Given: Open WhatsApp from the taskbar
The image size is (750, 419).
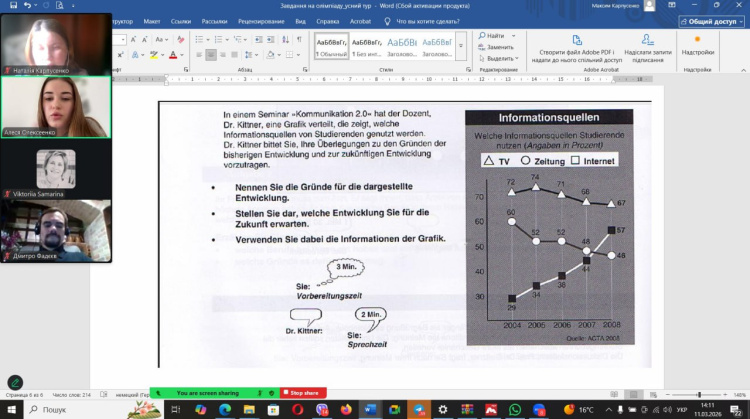Looking at the screenshot, I should (515, 410).
